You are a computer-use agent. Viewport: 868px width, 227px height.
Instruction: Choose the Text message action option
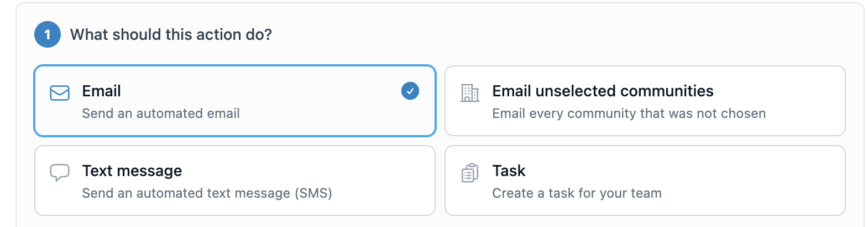click(x=235, y=180)
